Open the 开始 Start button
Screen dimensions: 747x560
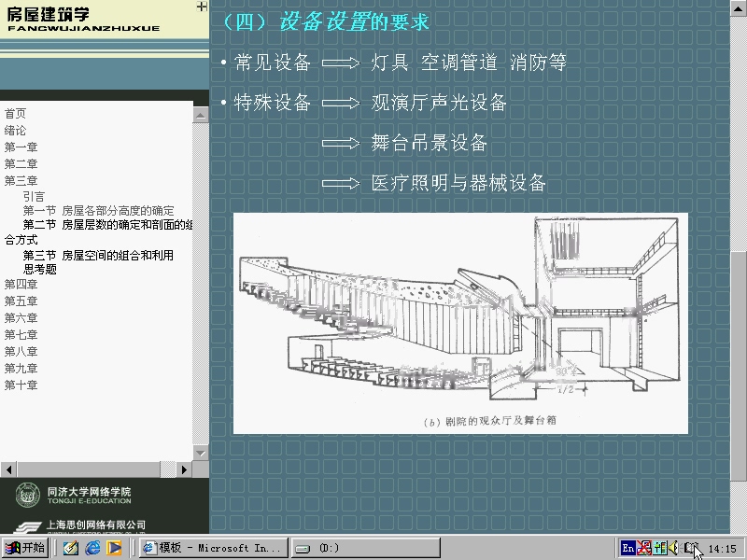point(24,548)
